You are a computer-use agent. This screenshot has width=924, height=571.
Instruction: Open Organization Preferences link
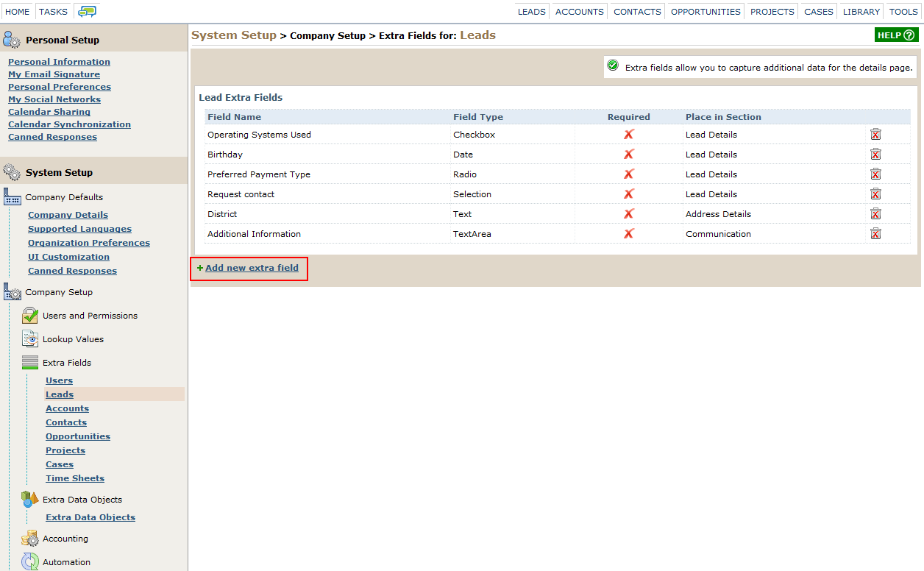(89, 243)
